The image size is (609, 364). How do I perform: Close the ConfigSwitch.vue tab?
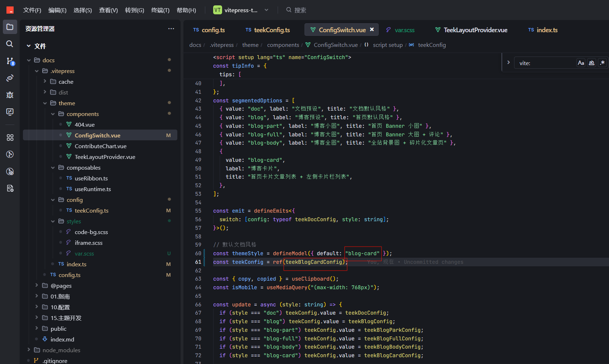point(372,30)
